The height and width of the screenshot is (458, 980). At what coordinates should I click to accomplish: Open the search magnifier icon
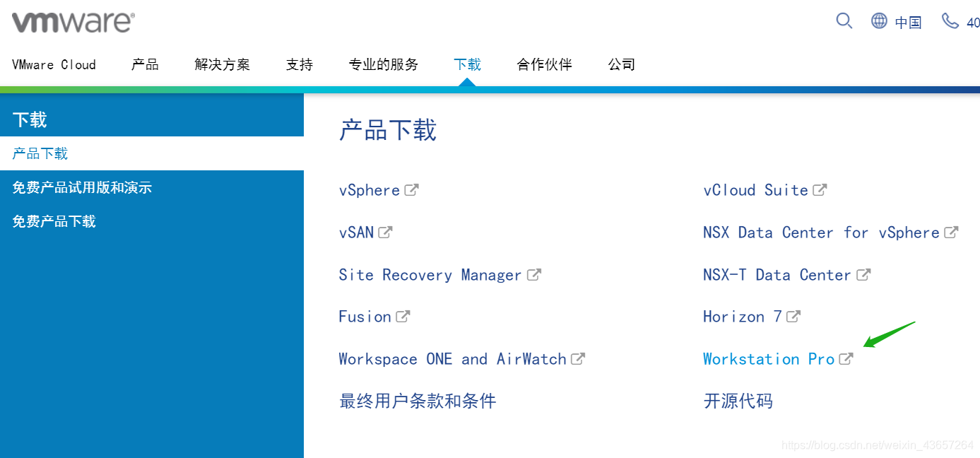tap(844, 20)
